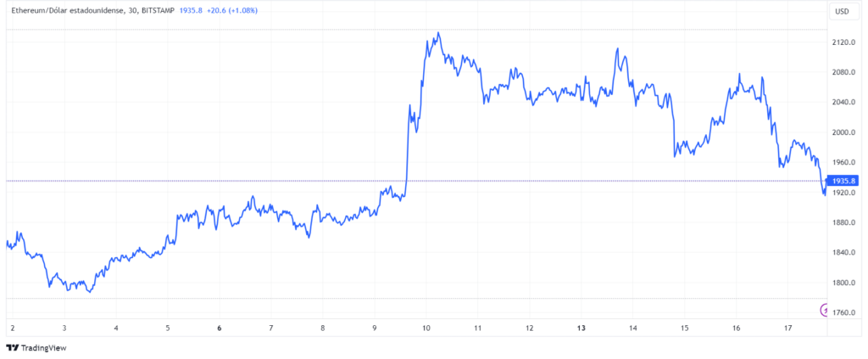Click the 2120.0 price scale label
This screenshot has width=868, height=359.
pos(844,42)
